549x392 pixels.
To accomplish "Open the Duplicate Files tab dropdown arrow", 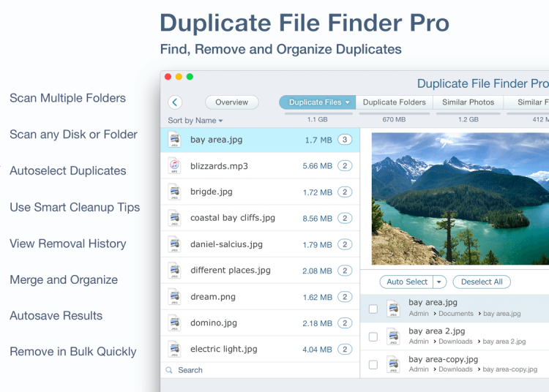I will click(x=348, y=102).
